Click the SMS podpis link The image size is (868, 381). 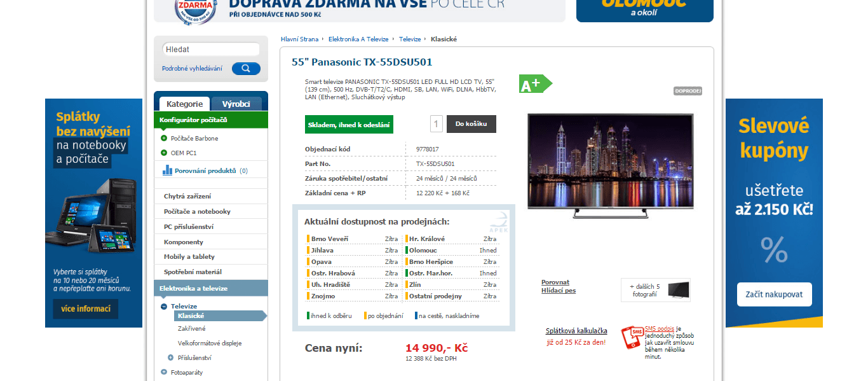(660, 328)
